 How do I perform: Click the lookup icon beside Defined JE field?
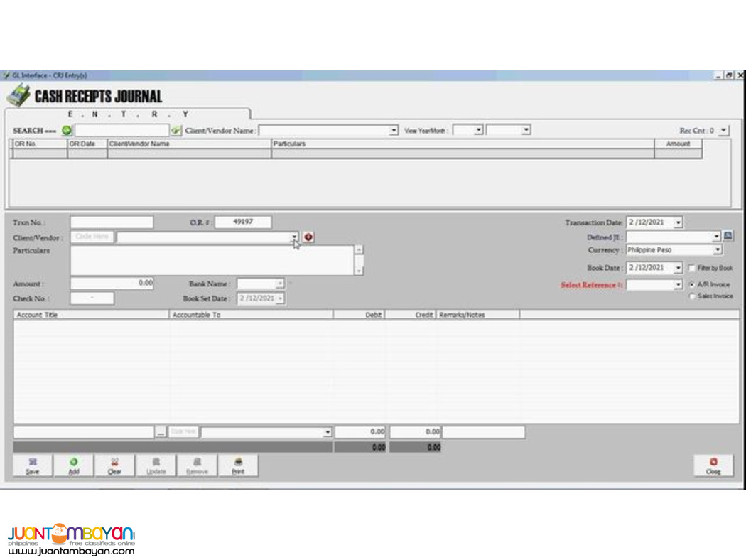[x=730, y=236]
